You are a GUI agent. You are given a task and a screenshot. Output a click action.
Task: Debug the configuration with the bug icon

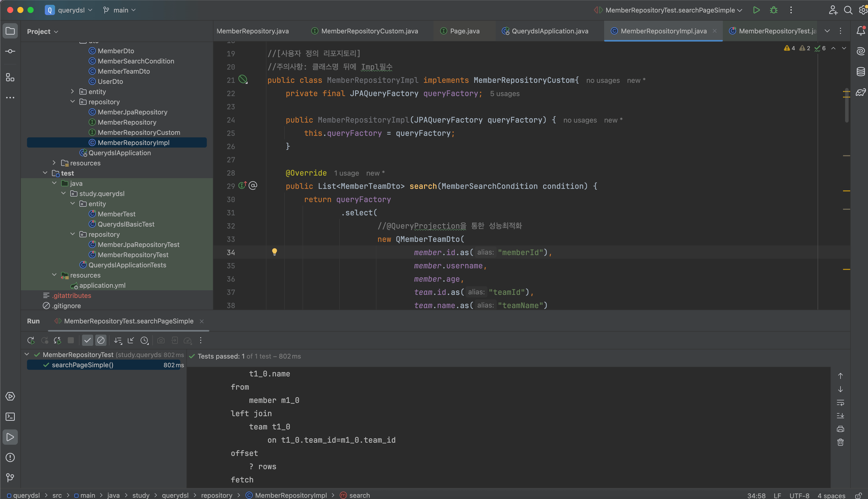click(x=774, y=10)
